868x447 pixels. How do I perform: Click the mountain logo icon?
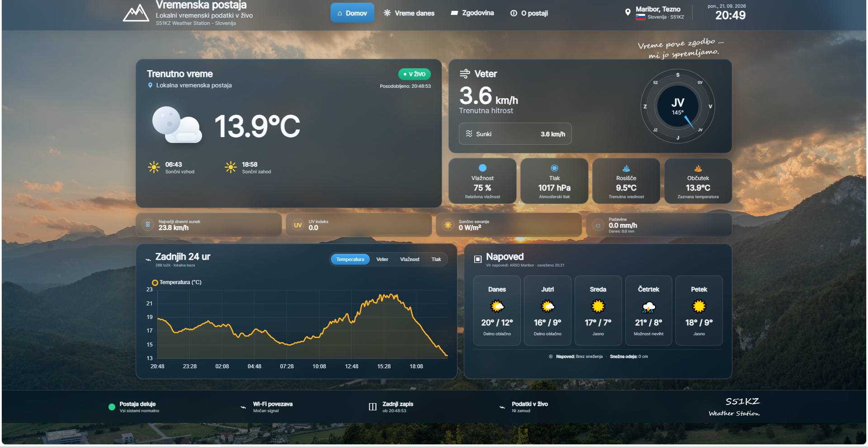click(x=136, y=13)
